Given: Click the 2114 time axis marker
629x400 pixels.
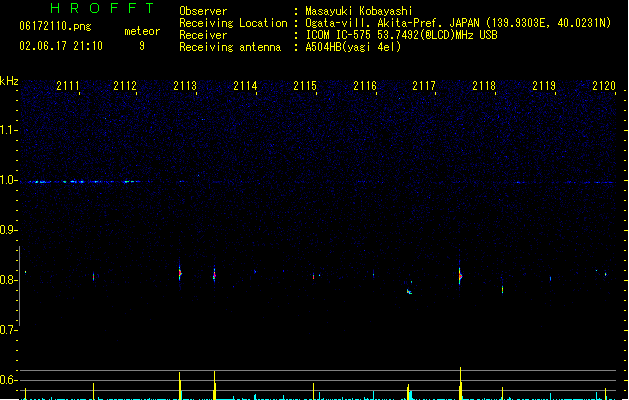Looking at the screenshot, I should click(245, 86).
